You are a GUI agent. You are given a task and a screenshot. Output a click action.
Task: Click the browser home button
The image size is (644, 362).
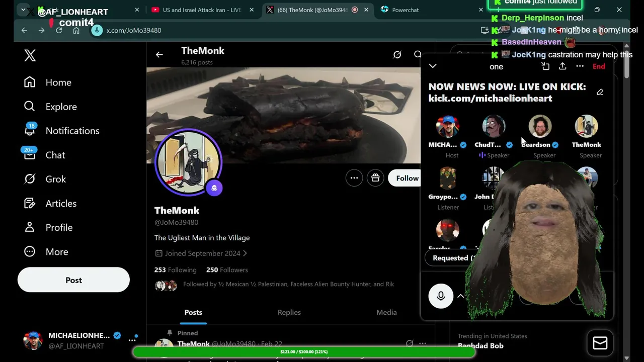click(x=76, y=31)
